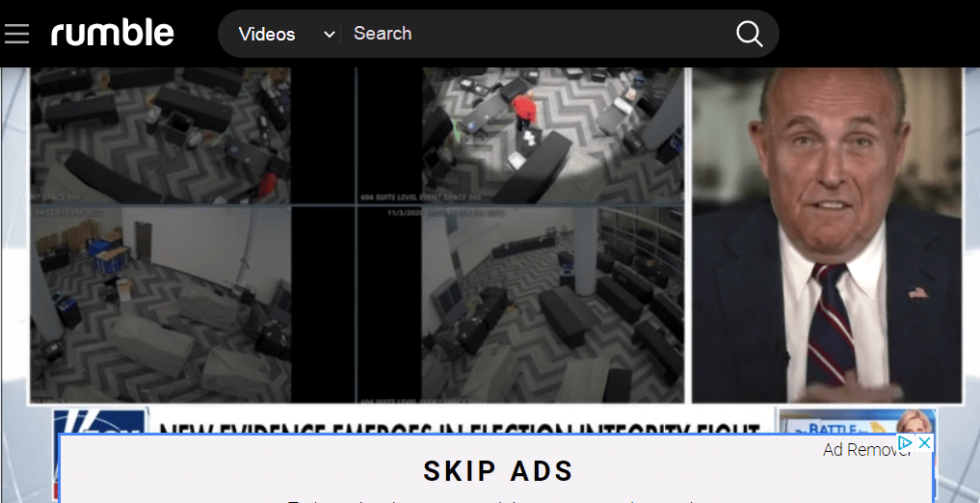The width and height of the screenshot is (980, 503).
Task: Click the bottom-right security camera feed
Action: click(552, 304)
